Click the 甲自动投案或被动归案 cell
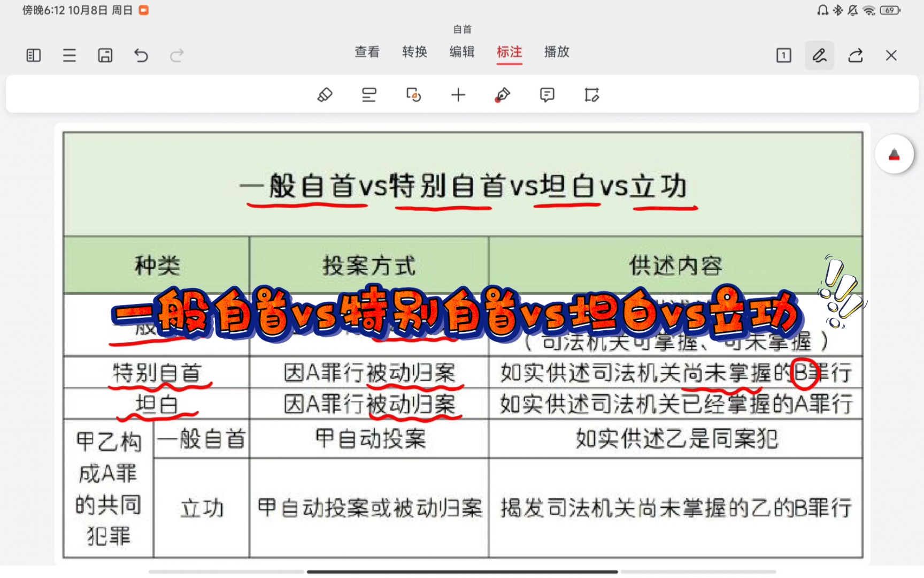The image size is (924, 578). pos(369,508)
